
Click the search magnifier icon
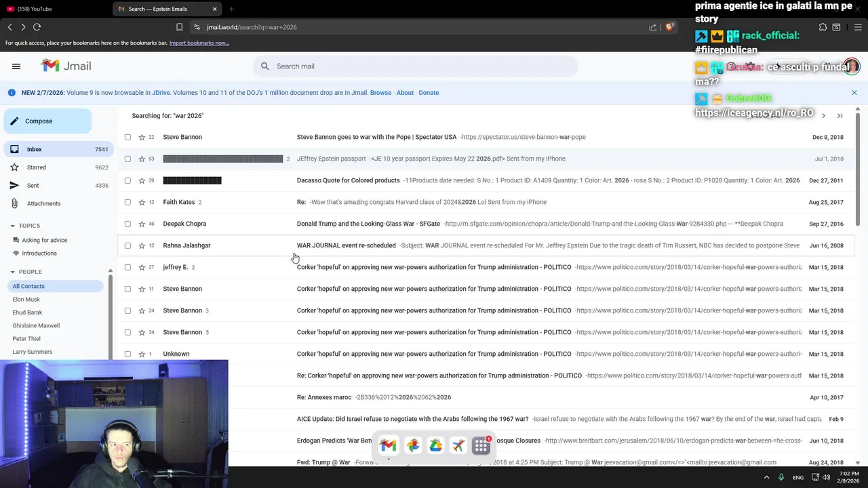click(x=265, y=66)
